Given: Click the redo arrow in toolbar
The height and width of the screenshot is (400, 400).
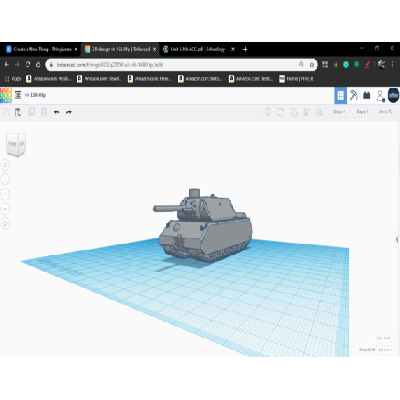Looking at the screenshot, I should [x=69, y=112].
